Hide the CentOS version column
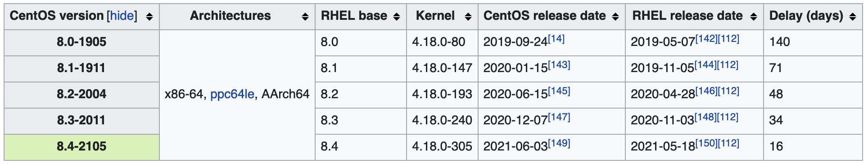 click(122, 16)
